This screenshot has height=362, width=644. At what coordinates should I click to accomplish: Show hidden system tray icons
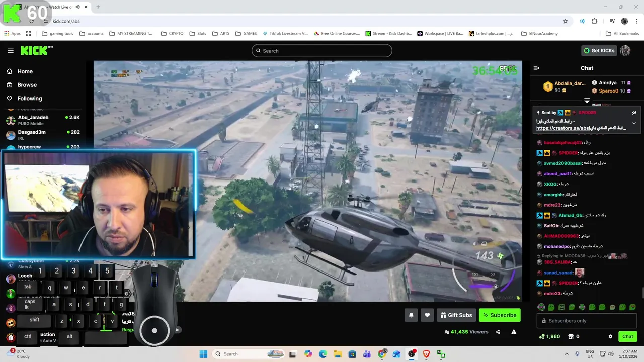[x=566, y=354]
